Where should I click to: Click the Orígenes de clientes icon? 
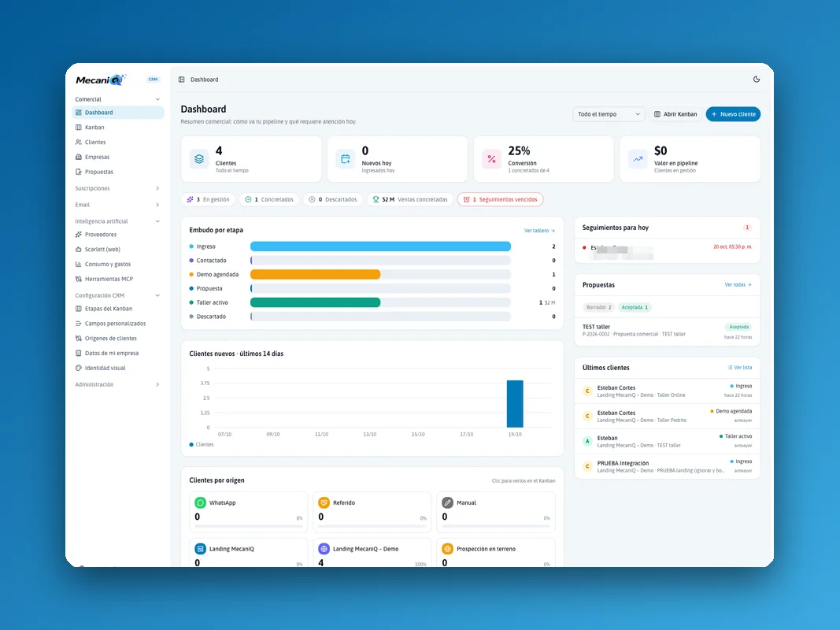(79, 339)
